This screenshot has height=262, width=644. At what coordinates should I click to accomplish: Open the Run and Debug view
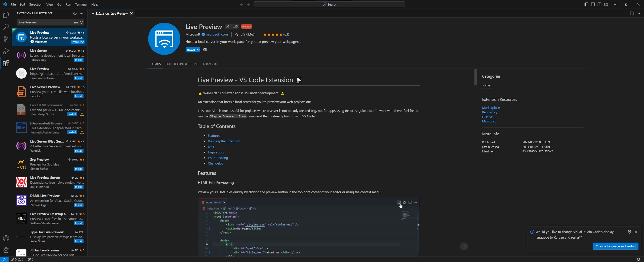pos(6,51)
